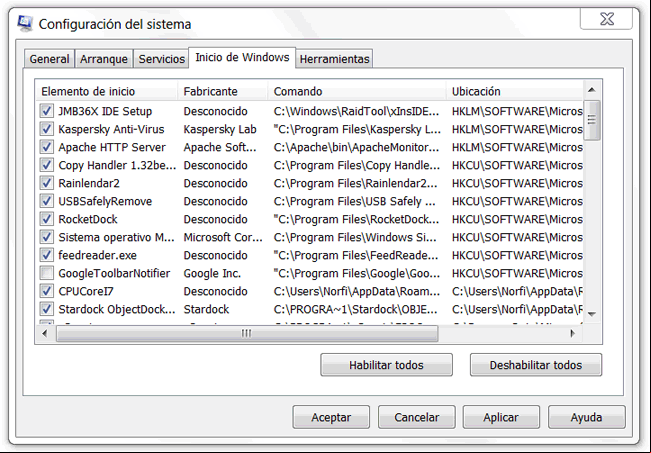Uncheck the RocketDock checkbox

click(x=46, y=219)
